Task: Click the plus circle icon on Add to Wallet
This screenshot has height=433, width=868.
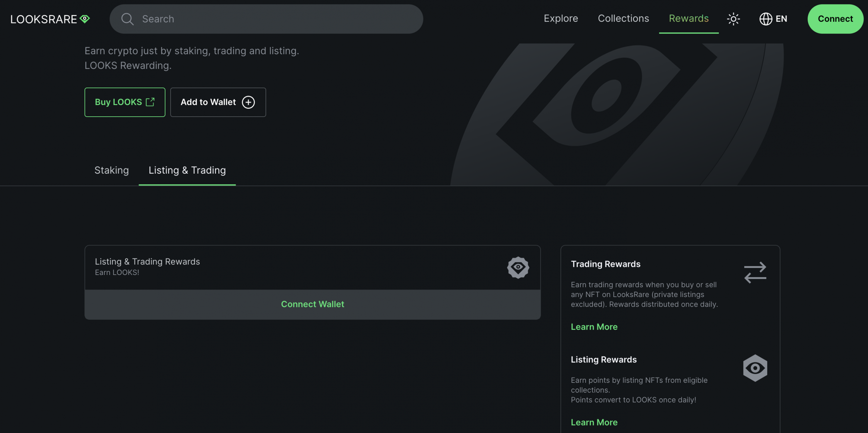Action: tap(248, 102)
